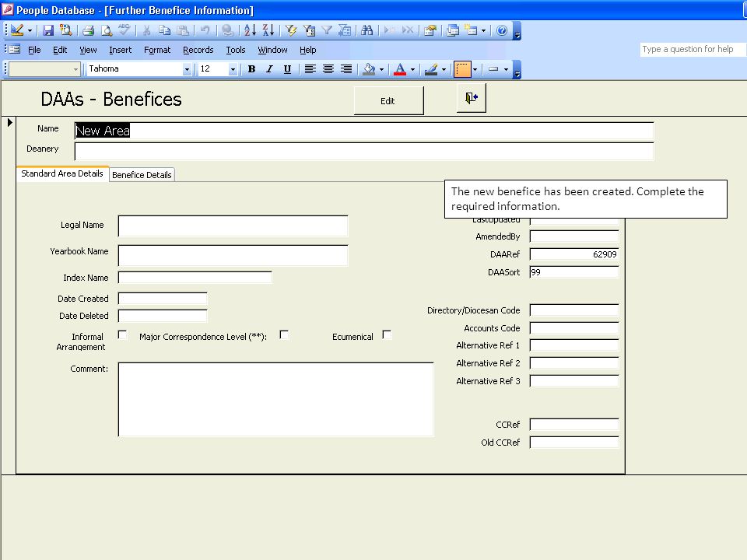The height and width of the screenshot is (560, 747).
Task: Open the Object selector dropdown
Action: 75,69
